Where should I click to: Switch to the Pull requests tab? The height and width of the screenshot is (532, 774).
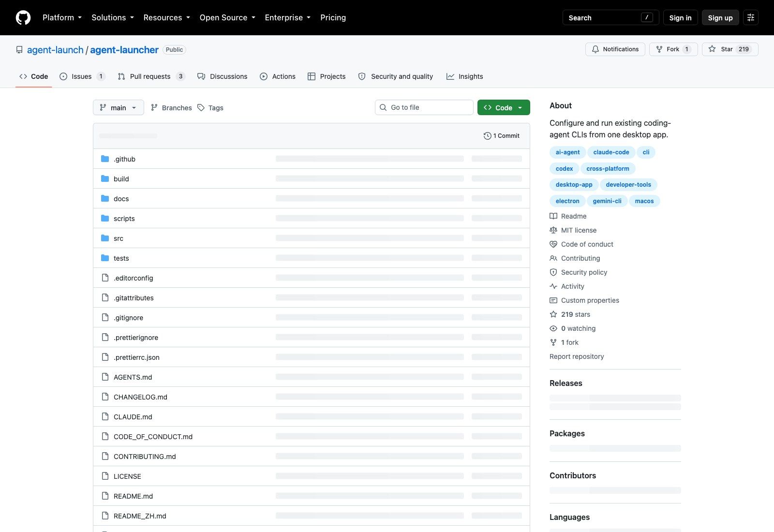[151, 76]
